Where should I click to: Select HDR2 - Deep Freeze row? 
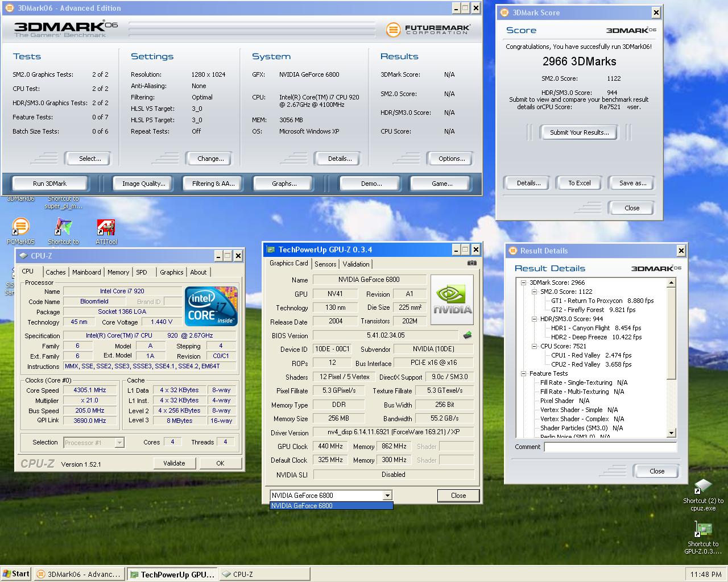coord(596,337)
